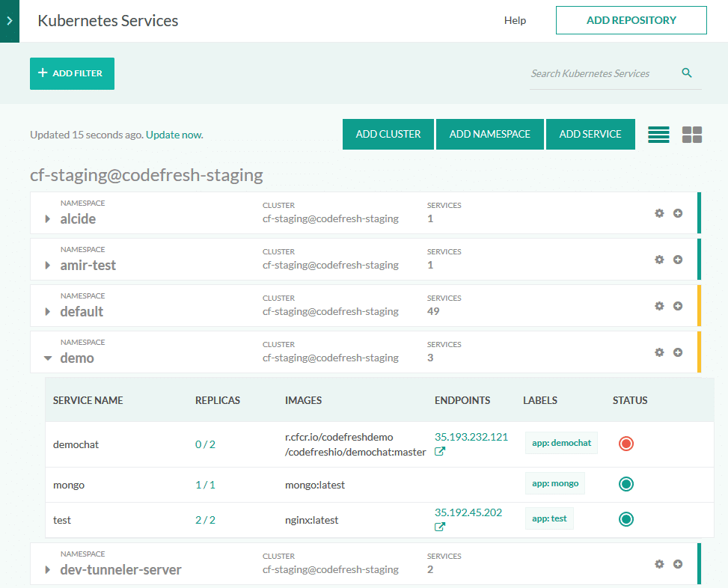Viewport: 728px width, 588px height.
Task: Open settings gear for default namespace
Action: pyautogui.click(x=659, y=306)
